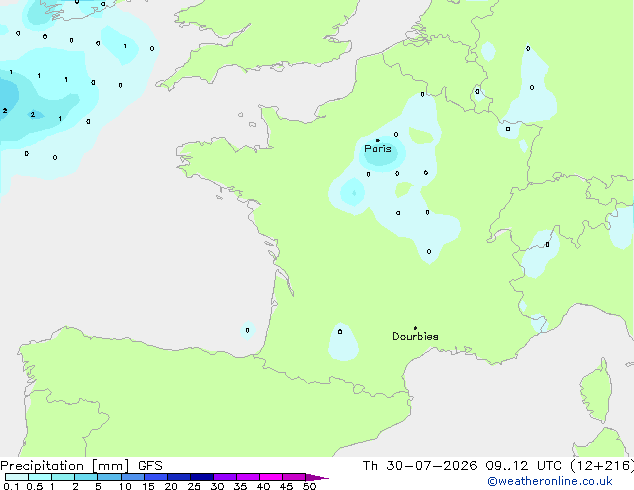Click the legend value label '25'
Screen dimensions: 634x490
tap(194, 486)
